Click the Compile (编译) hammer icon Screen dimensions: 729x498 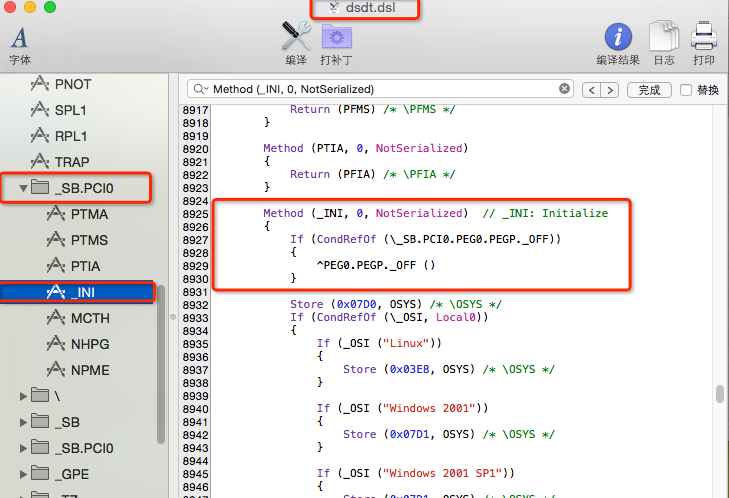[x=296, y=37]
